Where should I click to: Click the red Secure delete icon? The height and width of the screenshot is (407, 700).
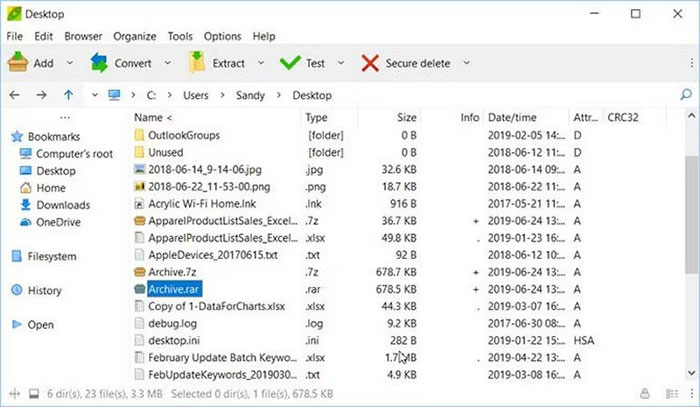[369, 63]
